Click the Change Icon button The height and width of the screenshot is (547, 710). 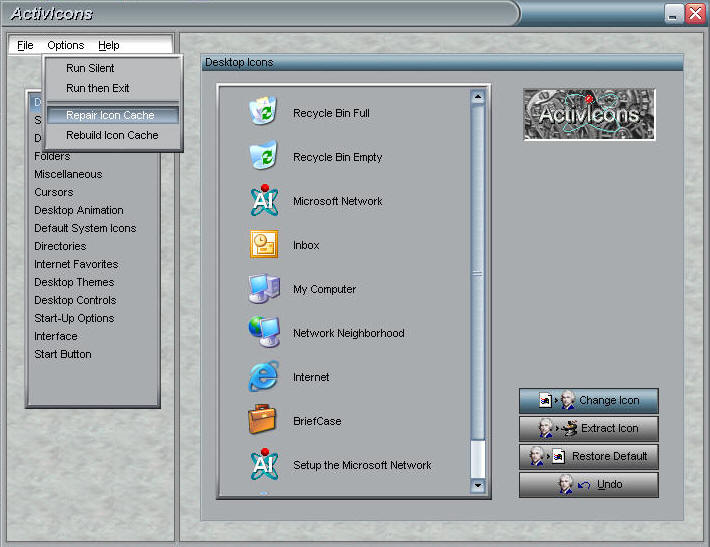[589, 400]
